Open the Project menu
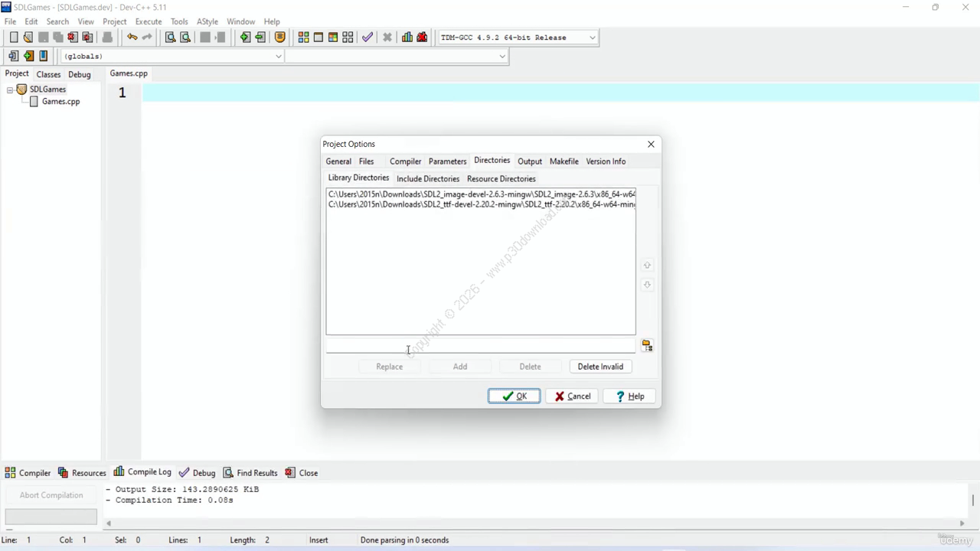980x551 pixels. tap(115, 21)
